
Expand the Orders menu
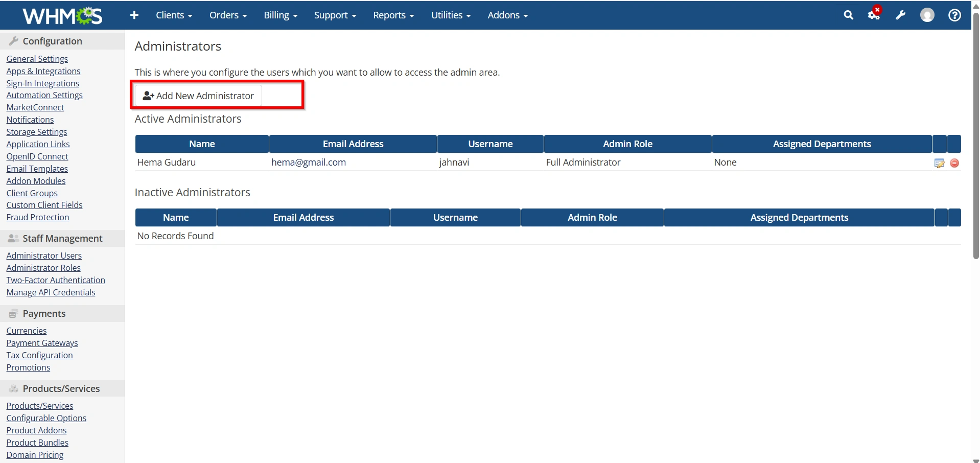[x=228, y=15]
